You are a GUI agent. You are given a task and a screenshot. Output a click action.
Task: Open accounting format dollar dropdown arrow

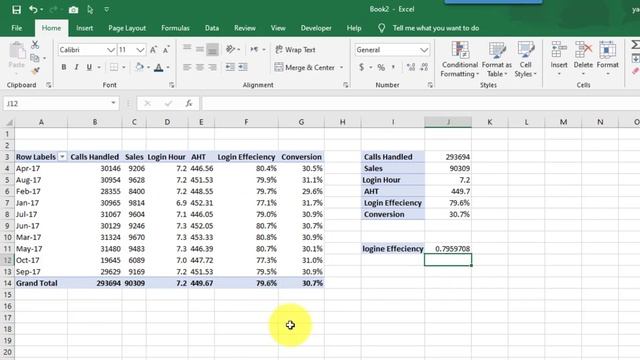pos(371,67)
